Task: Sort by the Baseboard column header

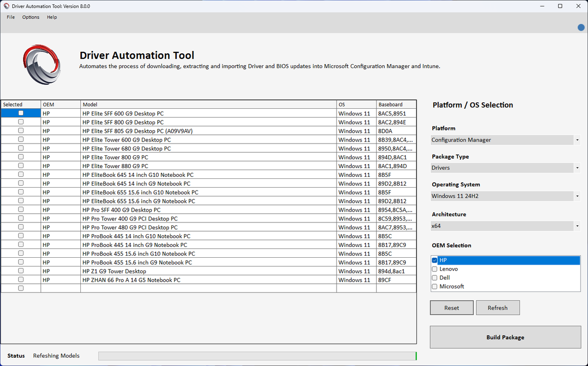Action: point(396,104)
